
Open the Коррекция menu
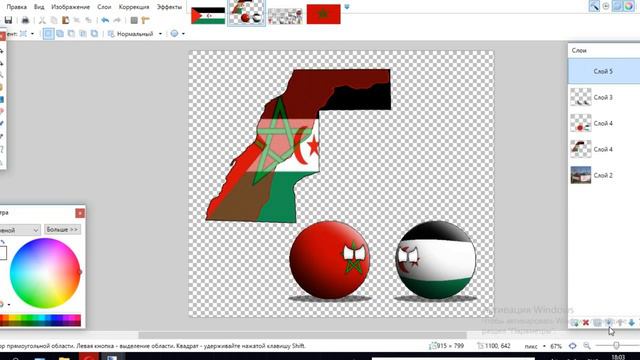click(134, 7)
